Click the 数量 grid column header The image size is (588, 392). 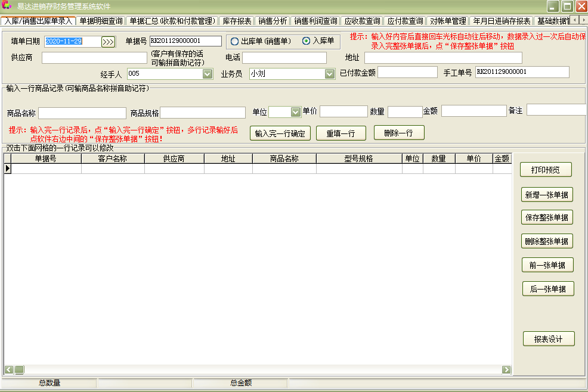pos(439,158)
